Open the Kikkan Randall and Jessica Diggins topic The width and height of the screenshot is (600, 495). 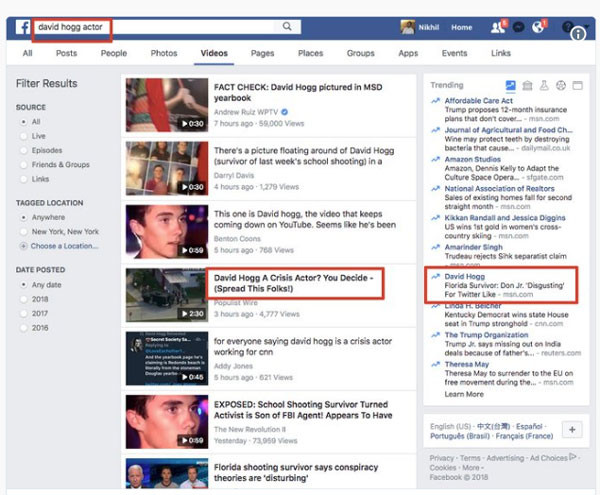505,218
